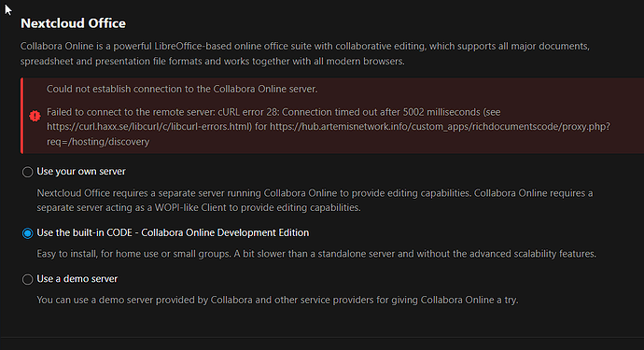This screenshot has width=644, height=350.
Task: Select the "Use your own server" radio button
Action: [27, 172]
